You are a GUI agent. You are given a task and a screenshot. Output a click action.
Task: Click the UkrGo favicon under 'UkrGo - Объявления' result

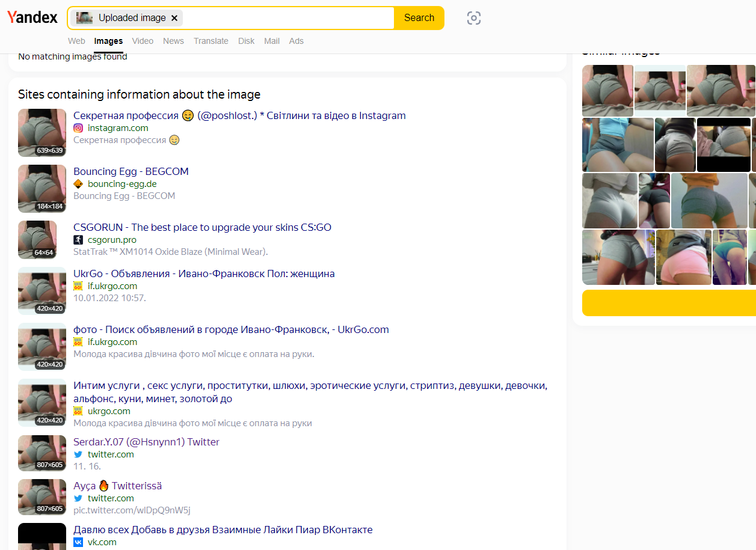[x=78, y=286]
